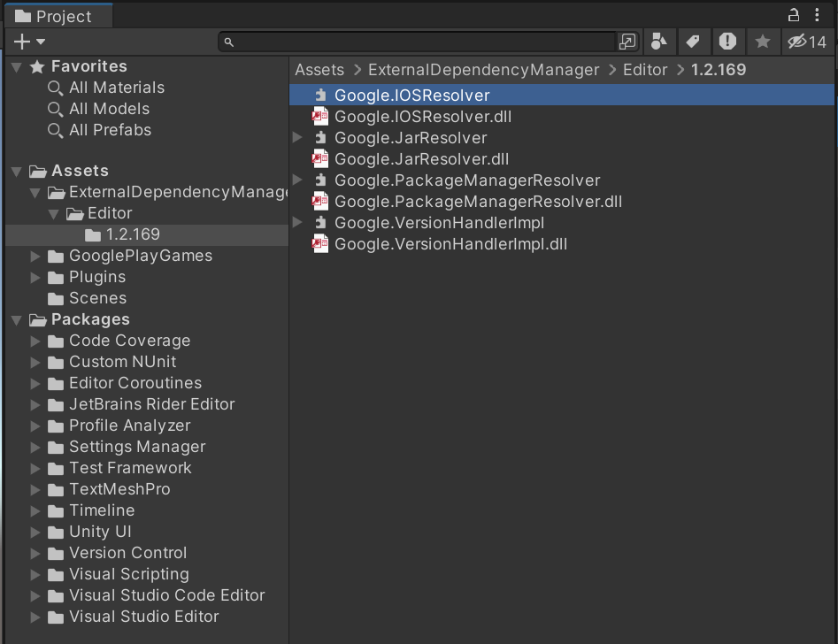Select the Google.IOSResolver assembly asset
The image size is (838, 644).
point(562,96)
